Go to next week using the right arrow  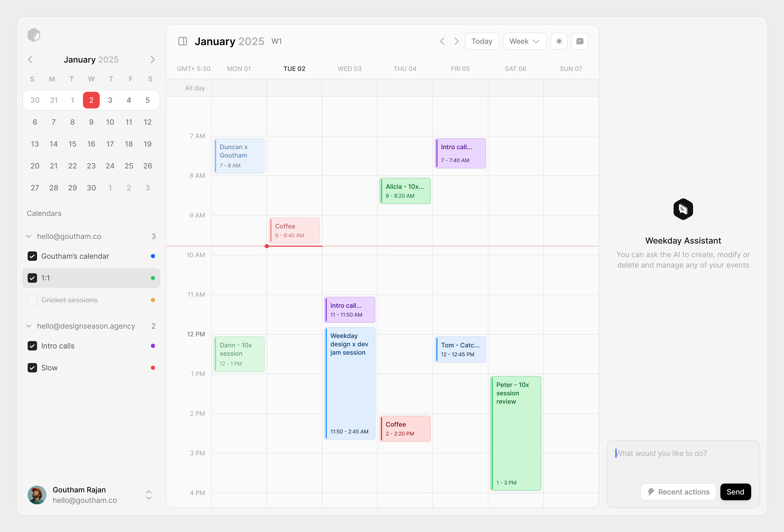pos(456,41)
